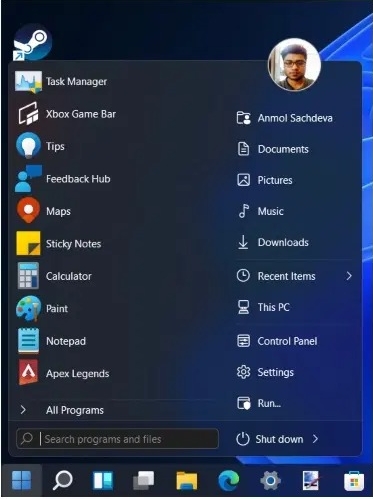Open the Feedback Hub icon
The height and width of the screenshot is (499, 373).
click(28, 178)
